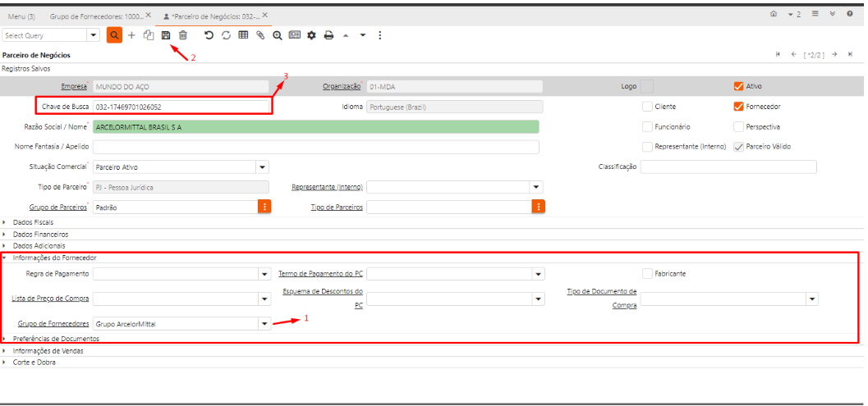Switch to the Menu (3) tab
868x406 pixels.
click(21, 16)
